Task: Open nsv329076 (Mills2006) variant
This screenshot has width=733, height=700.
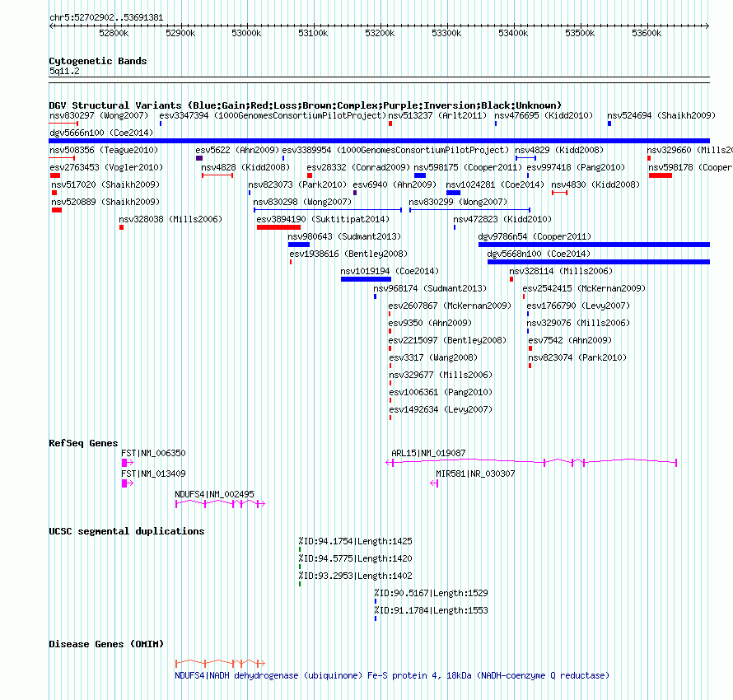Action: tap(578, 323)
